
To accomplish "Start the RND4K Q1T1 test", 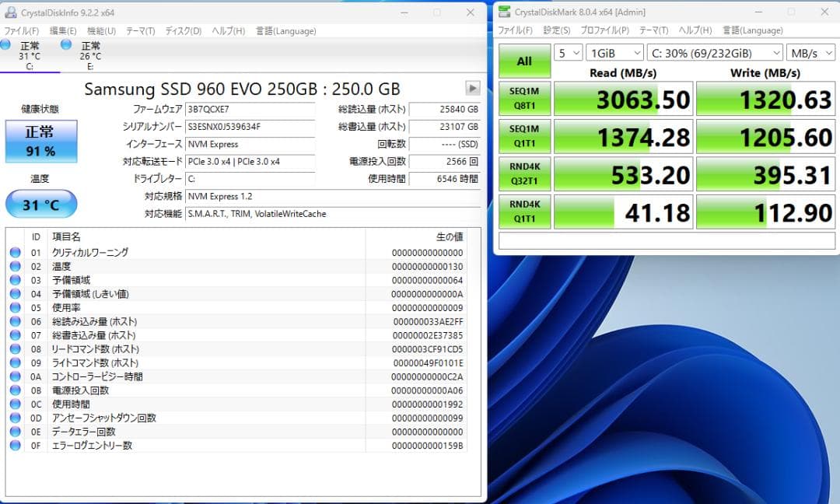I will click(523, 211).
